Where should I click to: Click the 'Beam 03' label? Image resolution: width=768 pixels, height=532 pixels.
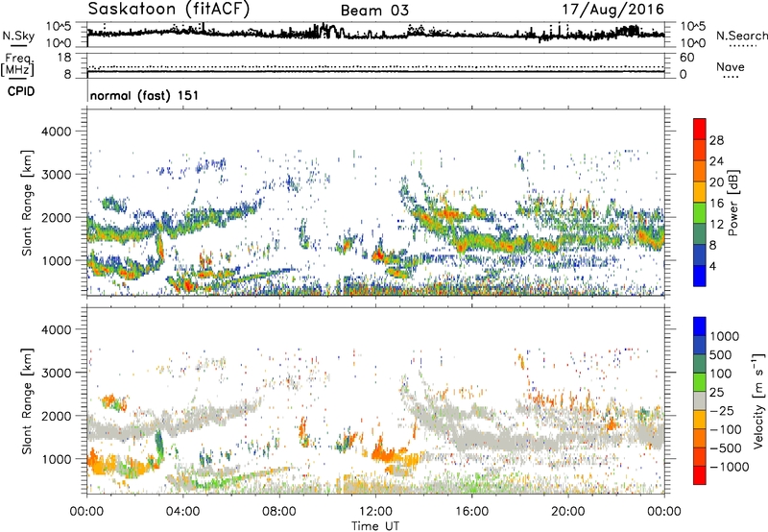[x=374, y=11]
